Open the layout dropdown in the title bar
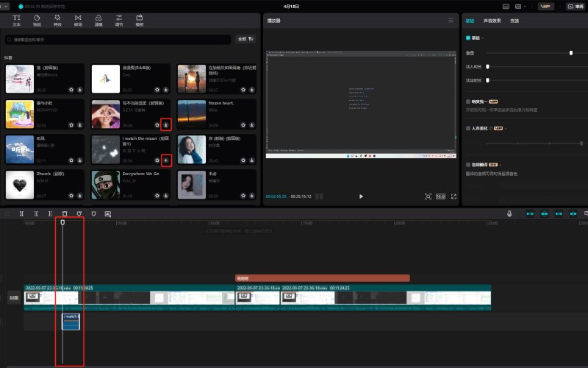The width and height of the screenshot is (588, 368). (x=520, y=7)
